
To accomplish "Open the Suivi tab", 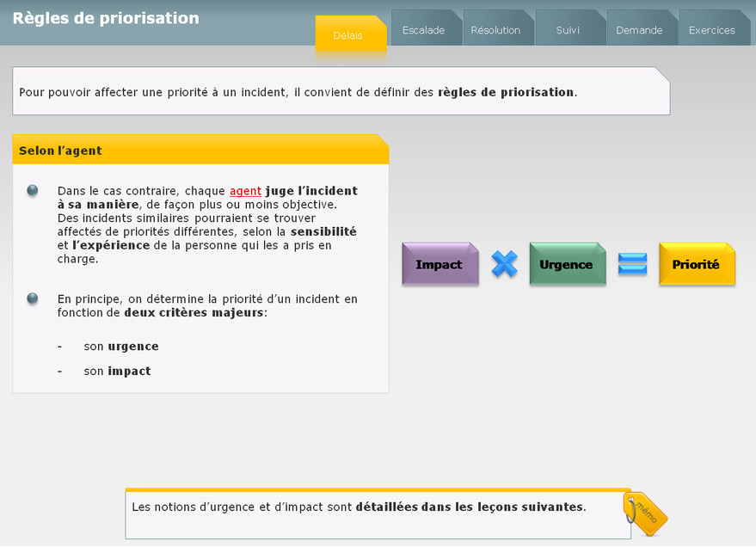I will (x=568, y=30).
